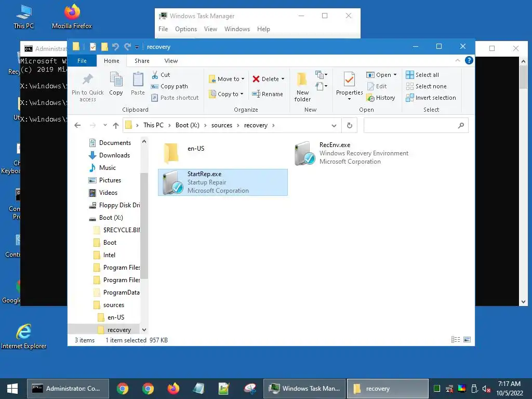Image resolution: width=532 pixels, height=399 pixels.
Task: Click Boot (X:) in address breadcrumb
Action: coord(187,125)
